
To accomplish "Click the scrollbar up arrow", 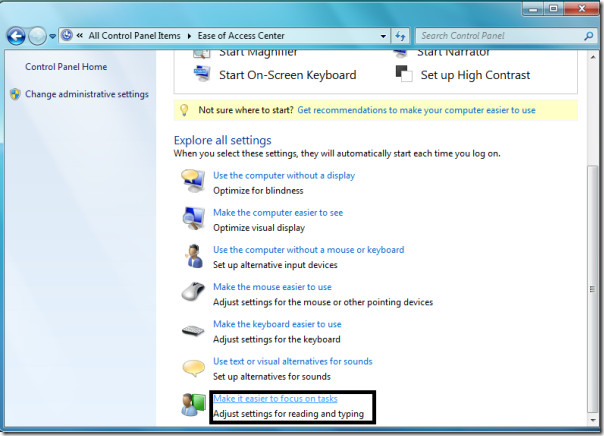I will tap(593, 57).
